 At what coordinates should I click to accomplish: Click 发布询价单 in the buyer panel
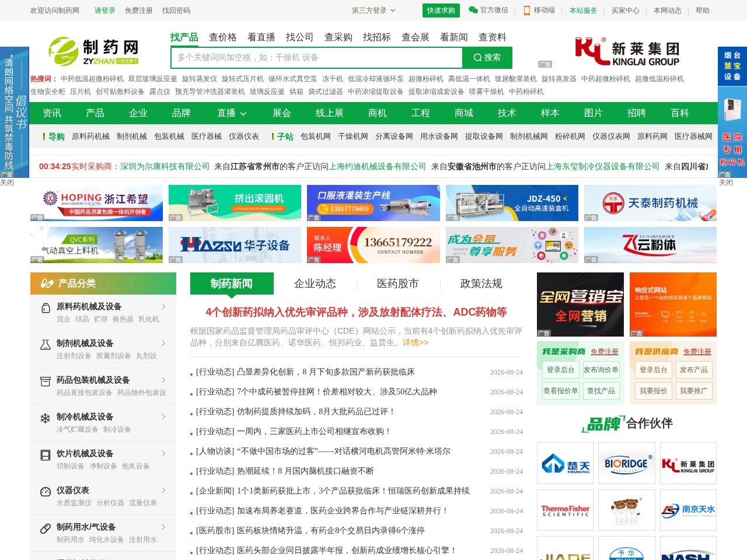(601, 370)
